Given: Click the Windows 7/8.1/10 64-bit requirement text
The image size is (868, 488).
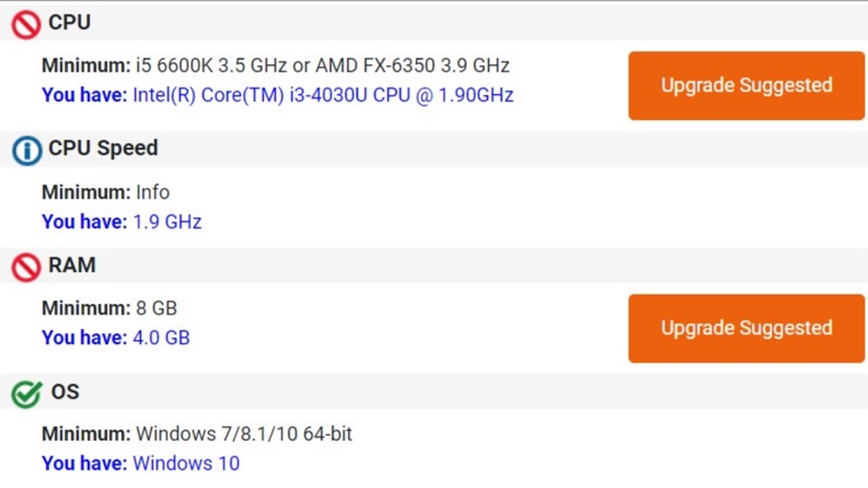Looking at the screenshot, I should (244, 434).
